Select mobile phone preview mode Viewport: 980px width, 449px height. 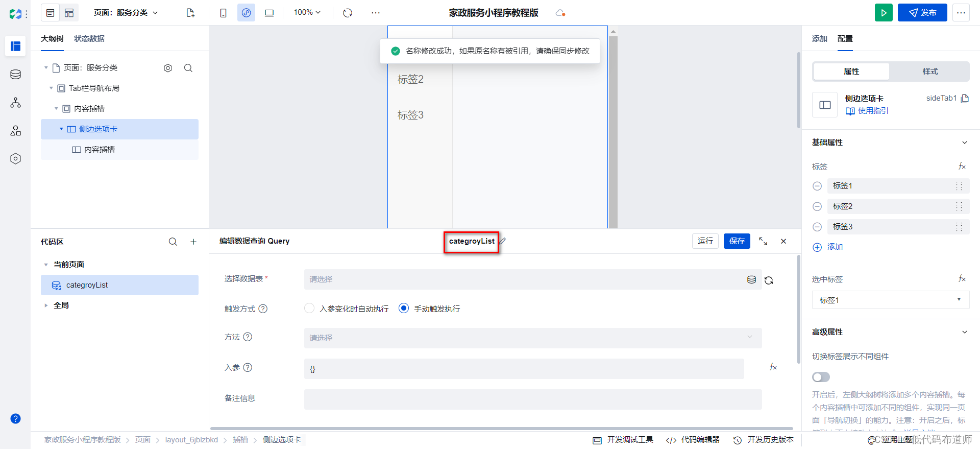pos(223,13)
